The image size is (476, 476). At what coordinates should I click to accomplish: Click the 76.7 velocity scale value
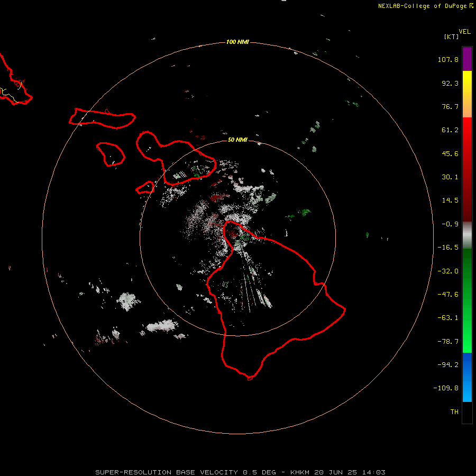[x=450, y=106]
